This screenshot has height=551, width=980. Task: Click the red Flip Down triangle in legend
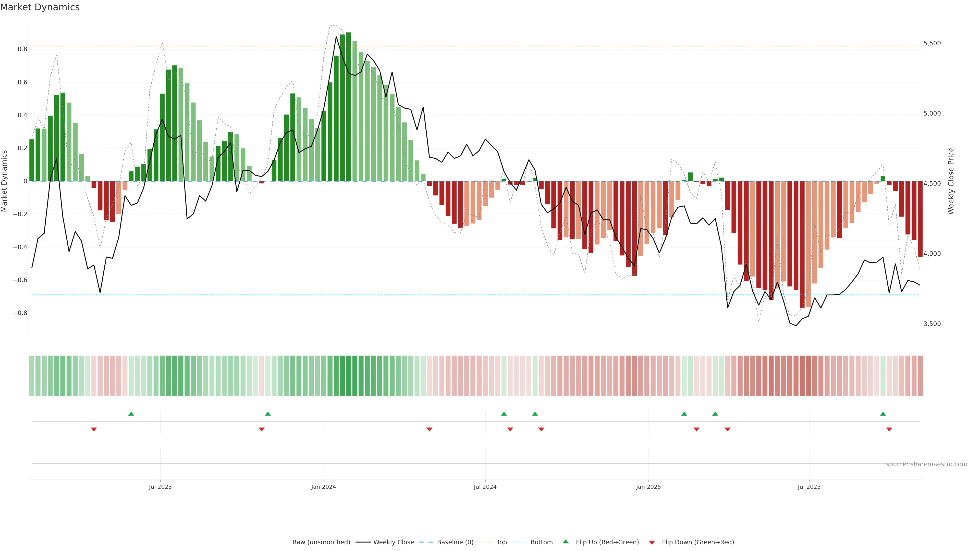(652, 542)
